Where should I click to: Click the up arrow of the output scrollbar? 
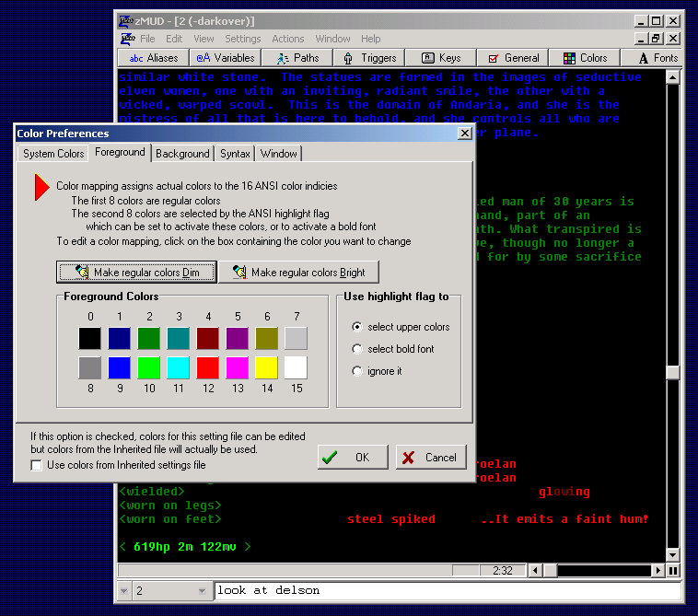tap(672, 77)
